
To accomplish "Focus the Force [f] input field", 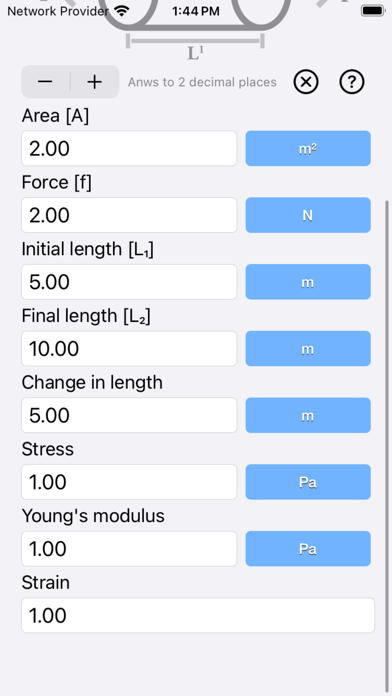I will [129, 215].
